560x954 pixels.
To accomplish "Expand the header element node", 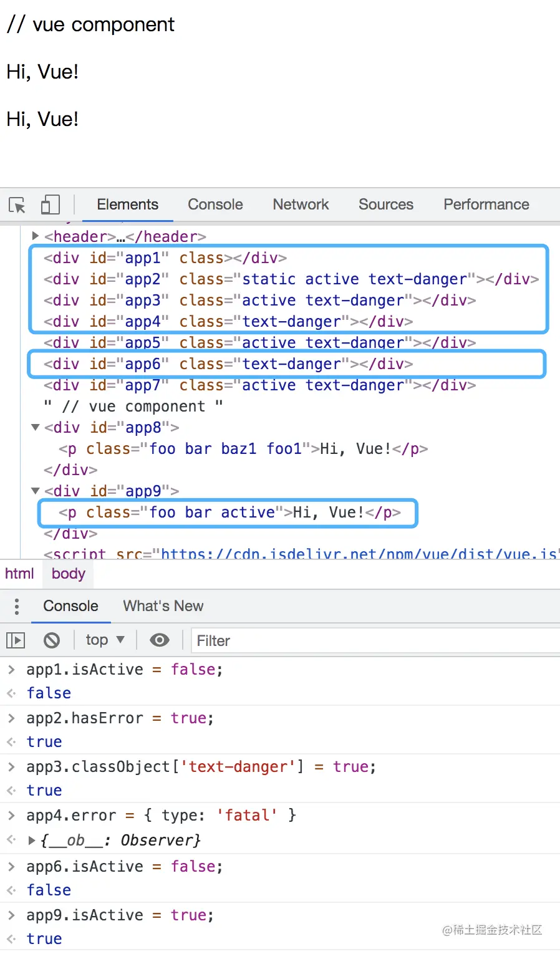I will (x=36, y=236).
